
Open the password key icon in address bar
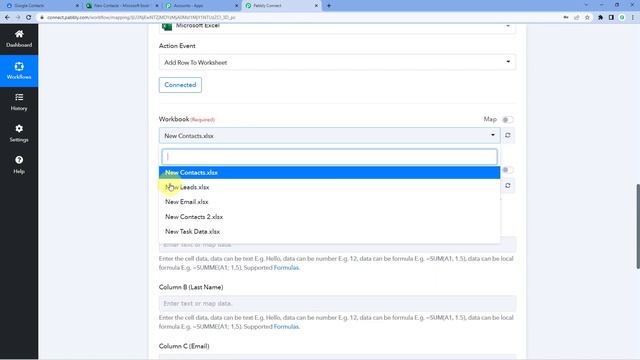[566, 18]
